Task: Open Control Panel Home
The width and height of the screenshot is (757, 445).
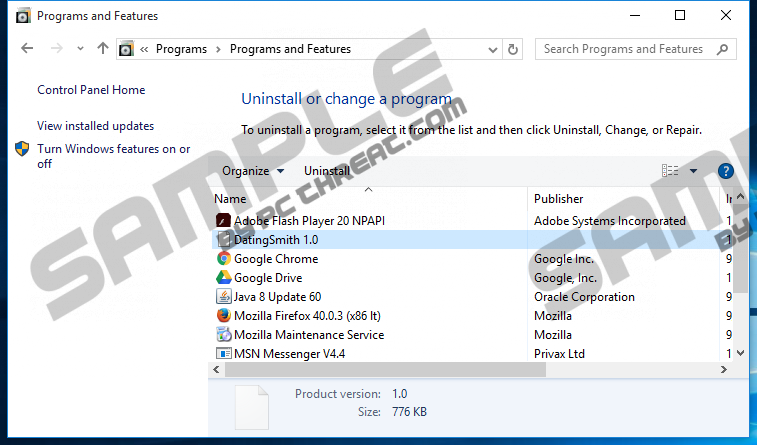Action: click(91, 90)
